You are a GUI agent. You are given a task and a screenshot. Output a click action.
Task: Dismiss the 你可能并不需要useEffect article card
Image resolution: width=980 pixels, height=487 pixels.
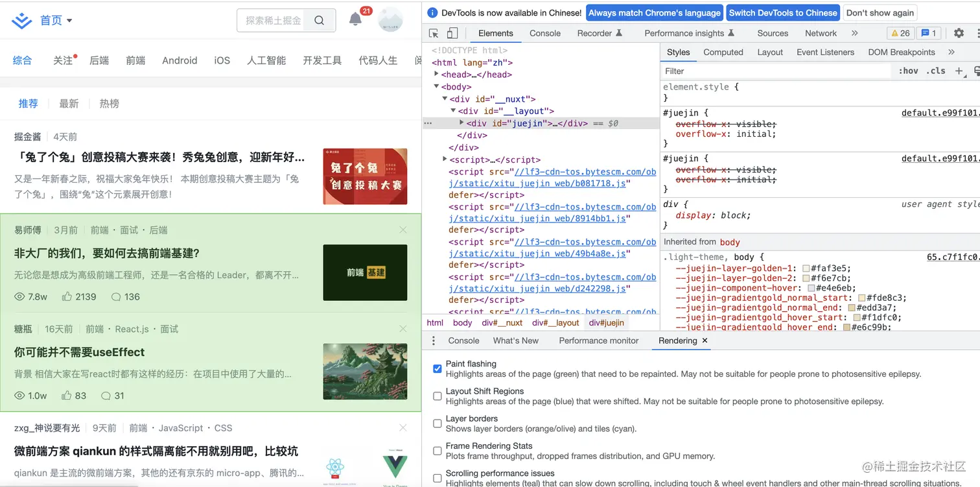coord(403,329)
